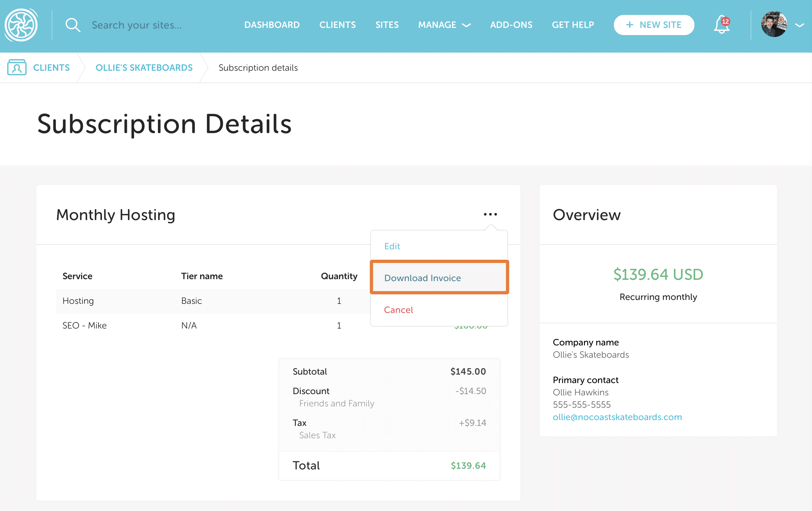Expand the account menu chevron
This screenshot has height=511, width=812.
[800, 25]
